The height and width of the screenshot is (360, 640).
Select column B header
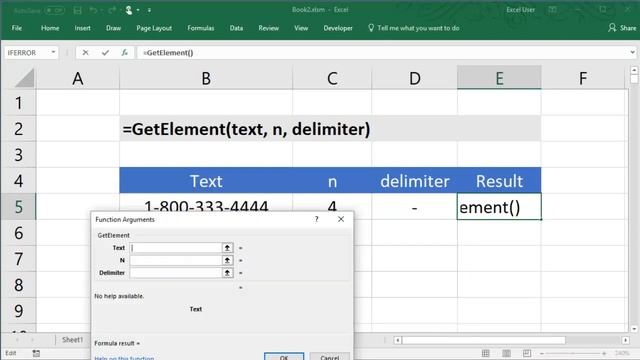pyautogui.click(x=206, y=78)
